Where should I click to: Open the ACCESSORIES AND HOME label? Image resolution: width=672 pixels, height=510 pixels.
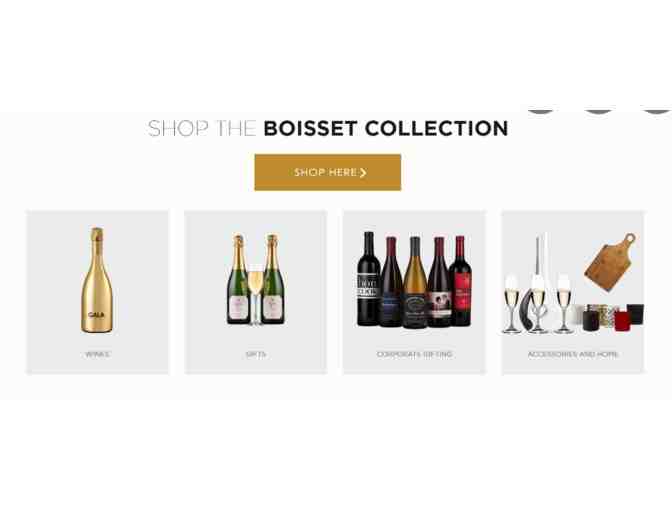573,354
